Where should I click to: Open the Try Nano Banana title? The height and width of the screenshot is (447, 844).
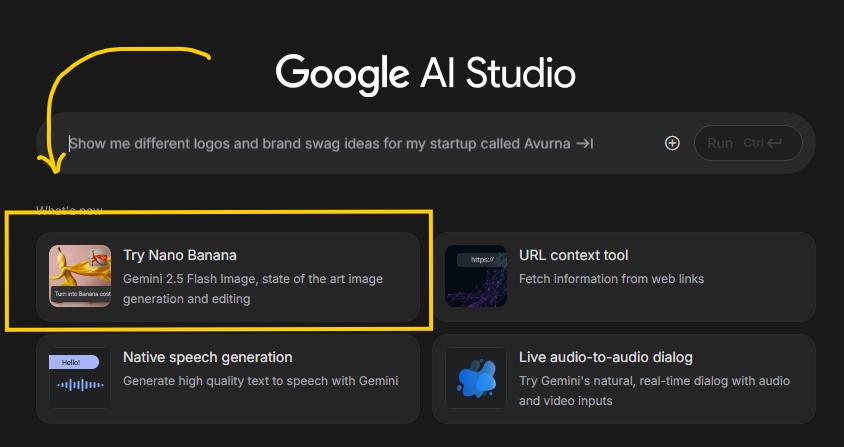pyautogui.click(x=180, y=255)
